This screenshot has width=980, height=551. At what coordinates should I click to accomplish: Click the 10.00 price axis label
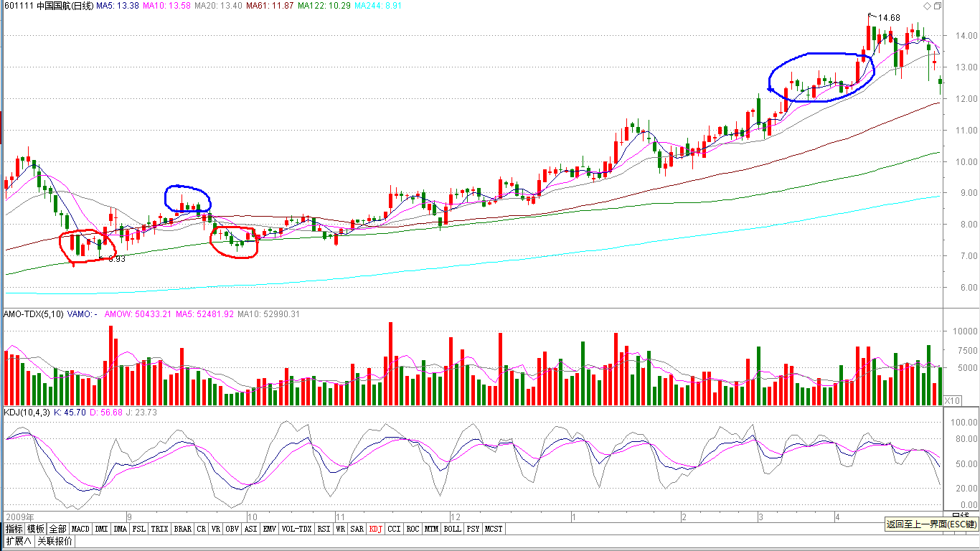point(966,161)
